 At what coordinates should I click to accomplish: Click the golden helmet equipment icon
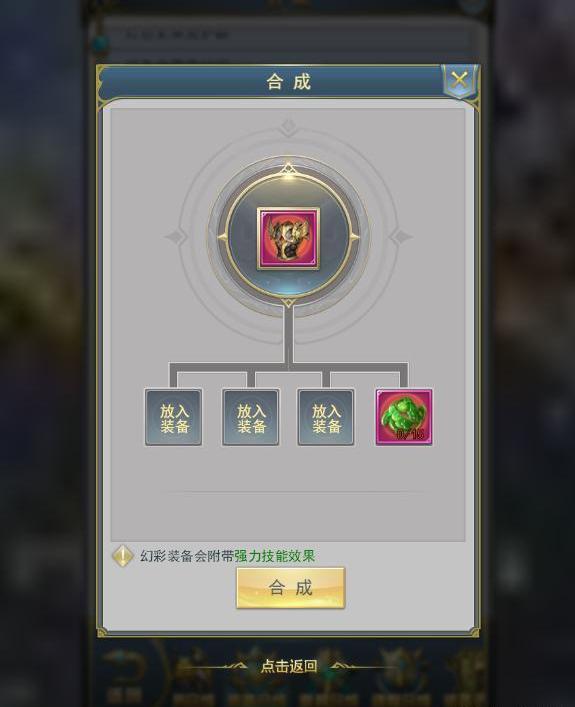point(288,239)
